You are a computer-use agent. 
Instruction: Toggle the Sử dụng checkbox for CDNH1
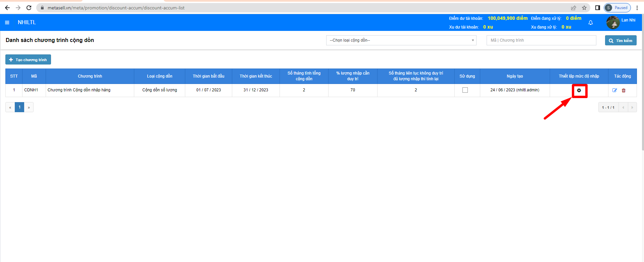(x=465, y=90)
